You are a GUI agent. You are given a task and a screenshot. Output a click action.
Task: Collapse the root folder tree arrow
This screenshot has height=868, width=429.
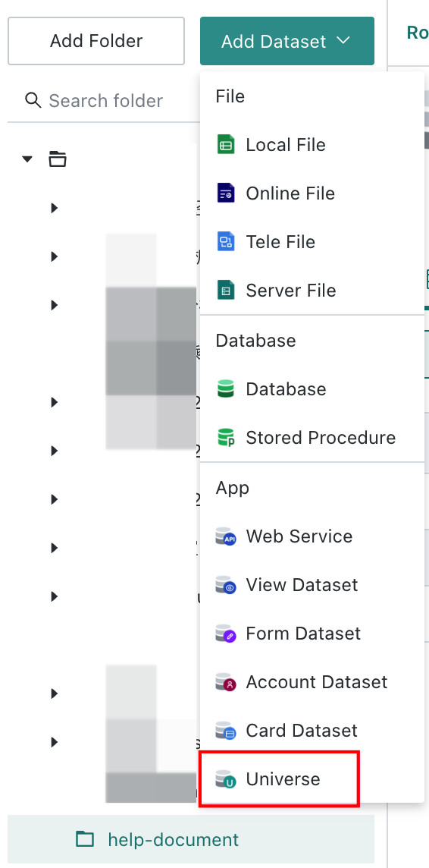pyautogui.click(x=27, y=159)
